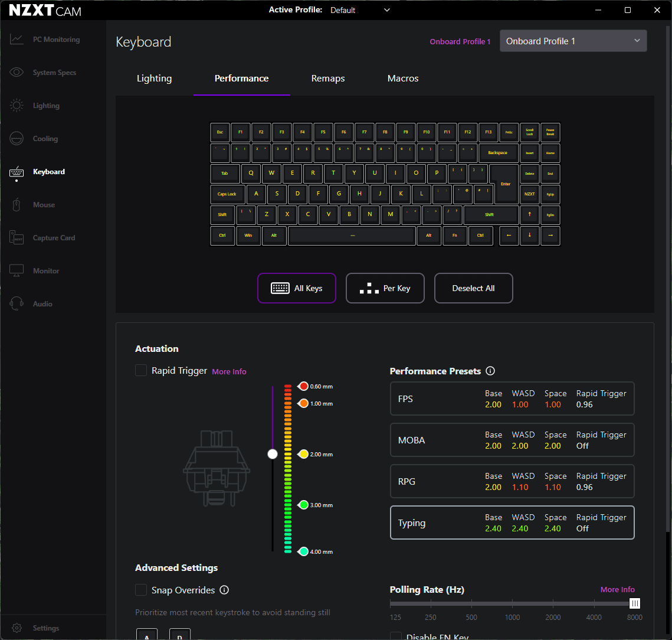Screen dimensions: 672x640
Task: Open the Settings gear icon
Action: 17,628
